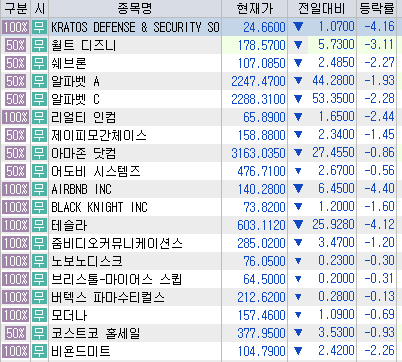Click the 시 column header

pyautogui.click(x=39, y=9)
